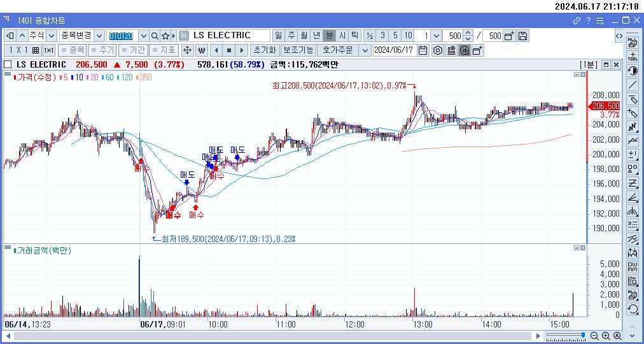The height and width of the screenshot is (344, 644).
Task: Expand the 종목변경 dropdown
Action: [99, 36]
